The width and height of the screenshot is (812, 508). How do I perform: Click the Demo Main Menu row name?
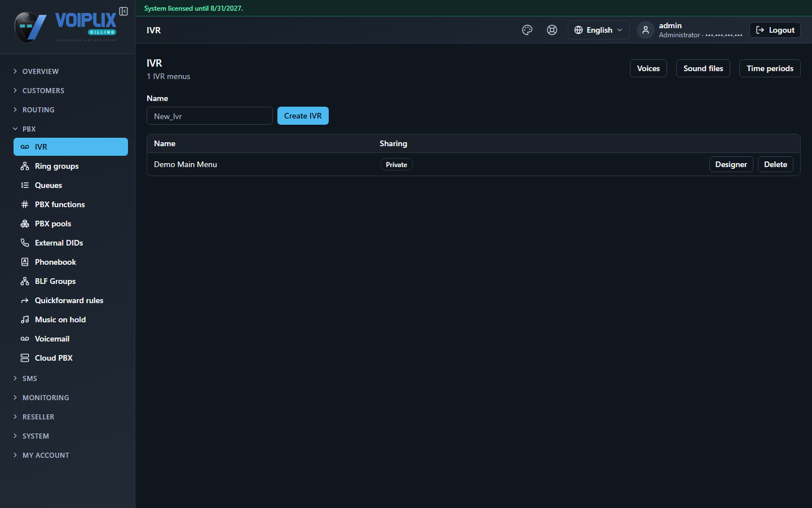coord(186,164)
